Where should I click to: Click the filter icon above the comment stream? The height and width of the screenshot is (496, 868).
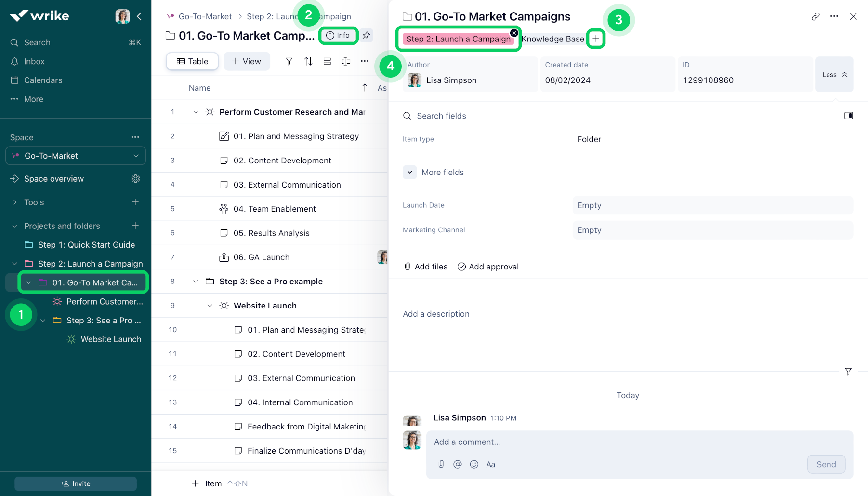[848, 372]
